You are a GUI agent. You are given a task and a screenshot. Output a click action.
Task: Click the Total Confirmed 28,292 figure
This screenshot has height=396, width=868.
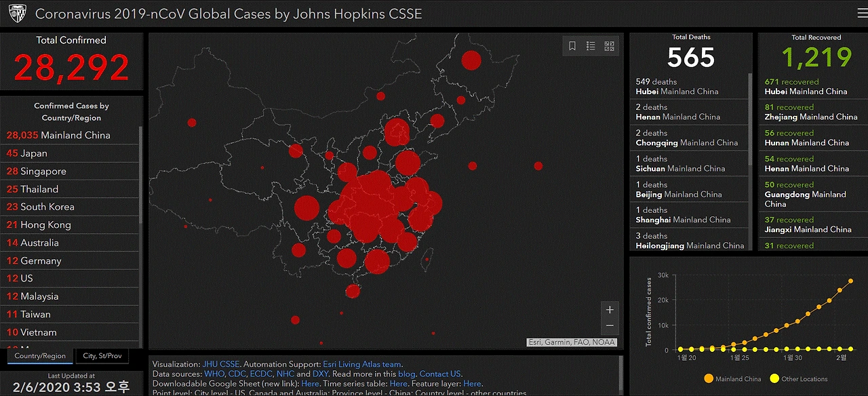coord(71,67)
